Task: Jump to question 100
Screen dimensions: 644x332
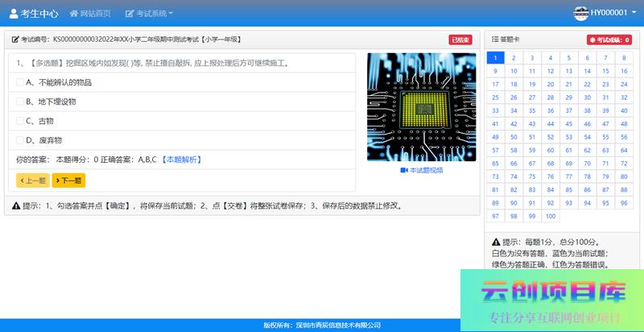Action: 551,216
